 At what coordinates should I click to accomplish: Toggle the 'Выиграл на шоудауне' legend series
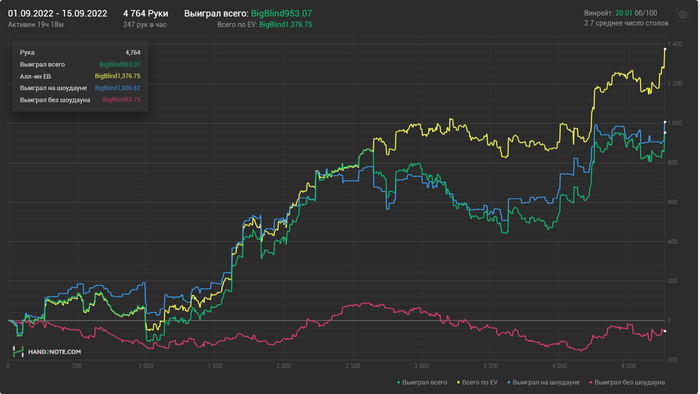(543, 382)
